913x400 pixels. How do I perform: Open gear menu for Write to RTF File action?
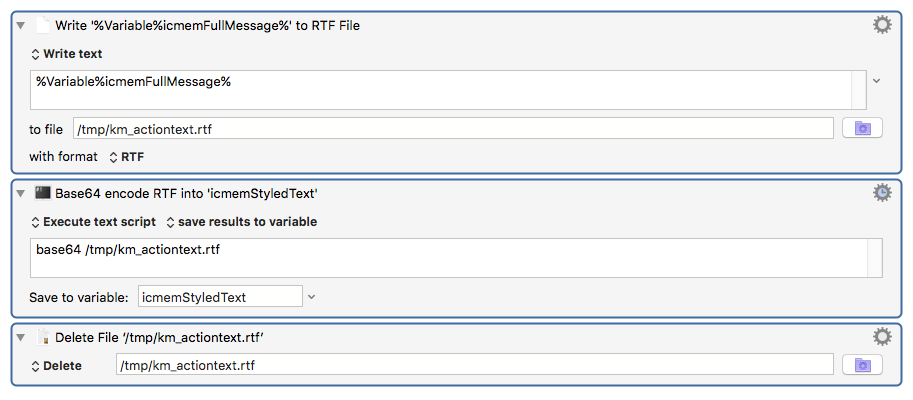coord(882,25)
